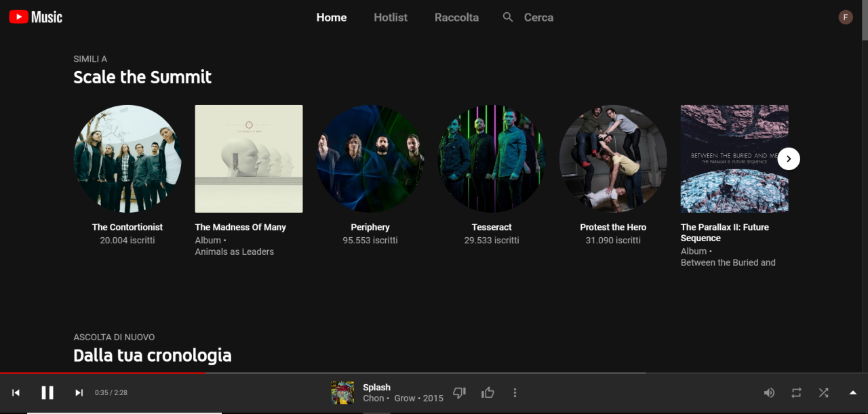The image size is (868, 414).
Task: Mute the player volume
Action: (x=769, y=393)
